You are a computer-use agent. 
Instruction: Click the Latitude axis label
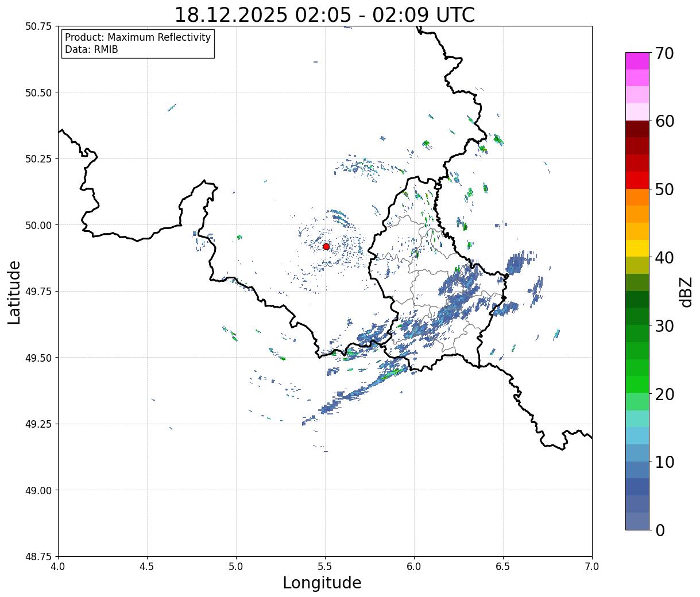(14, 292)
